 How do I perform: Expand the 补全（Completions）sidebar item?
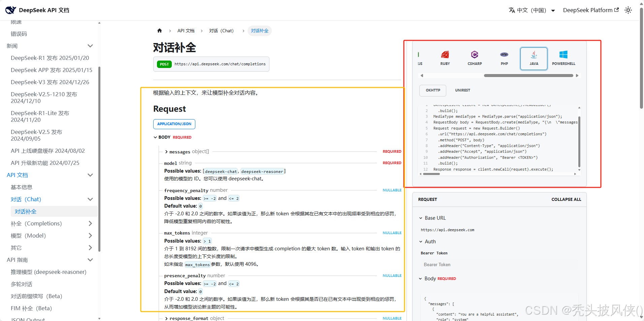tap(90, 223)
